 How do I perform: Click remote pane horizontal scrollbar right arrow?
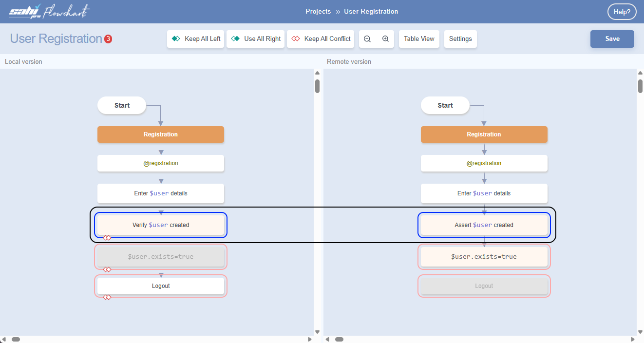pos(633,339)
